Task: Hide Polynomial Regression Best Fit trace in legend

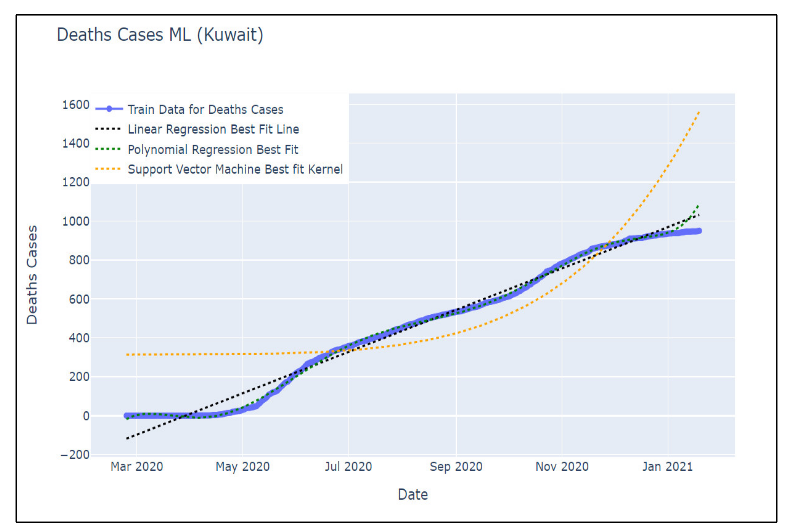Action: [213, 150]
